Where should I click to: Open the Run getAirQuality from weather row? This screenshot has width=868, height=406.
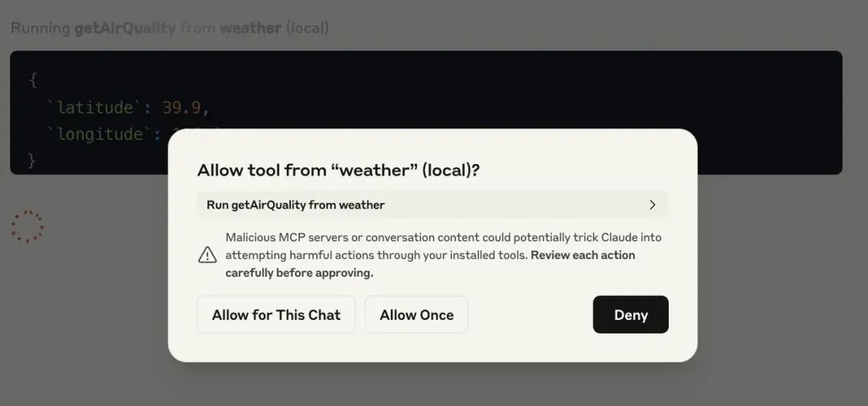(432, 205)
